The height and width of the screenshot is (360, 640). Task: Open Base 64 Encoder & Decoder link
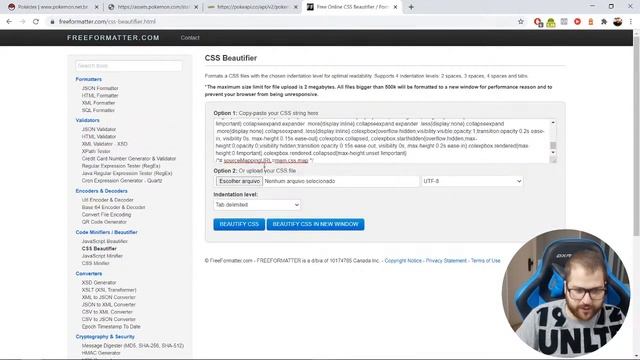click(x=113, y=207)
